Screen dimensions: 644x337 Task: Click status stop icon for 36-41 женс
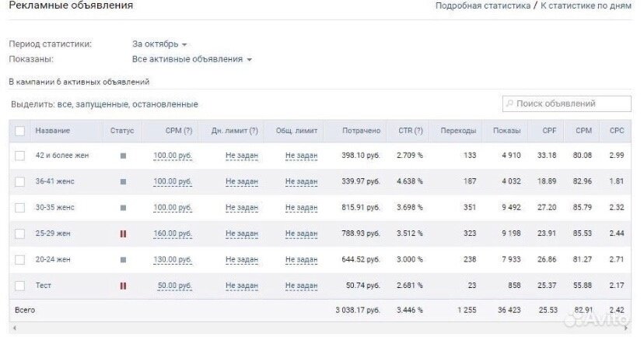tap(123, 181)
